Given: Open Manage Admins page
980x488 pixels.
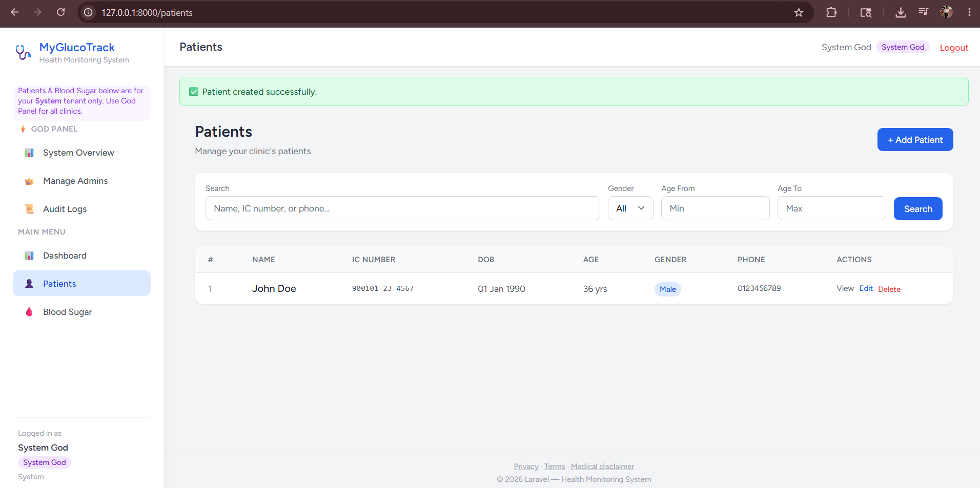Looking at the screenshot, I should [81, 181].
